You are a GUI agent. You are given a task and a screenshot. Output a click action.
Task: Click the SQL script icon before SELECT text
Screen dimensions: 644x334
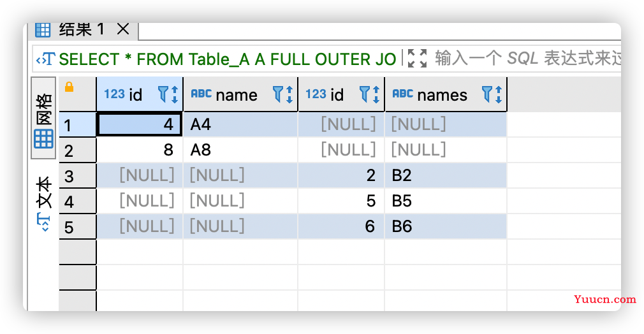point(45,59)
